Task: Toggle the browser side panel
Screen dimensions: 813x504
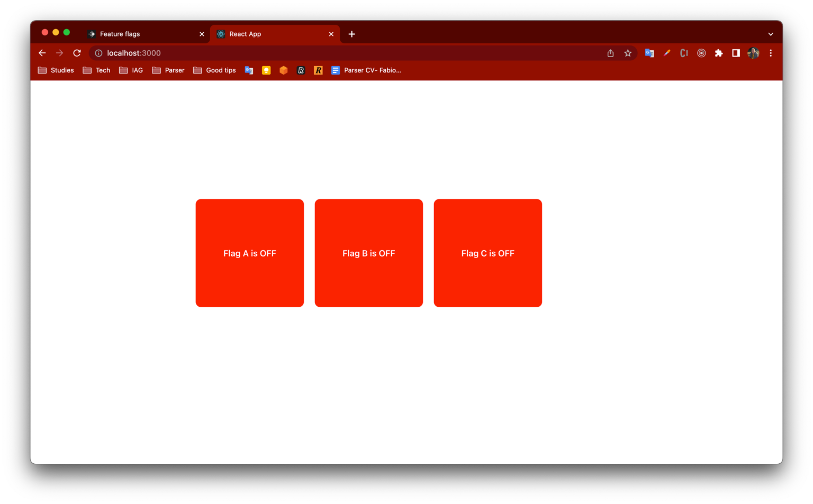Action: 736,53
